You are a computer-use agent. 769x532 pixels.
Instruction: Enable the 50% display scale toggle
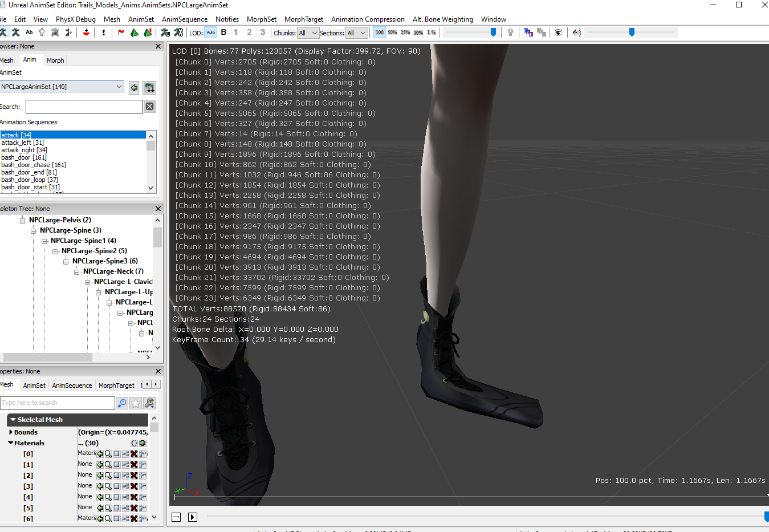[x=392, y=33]
